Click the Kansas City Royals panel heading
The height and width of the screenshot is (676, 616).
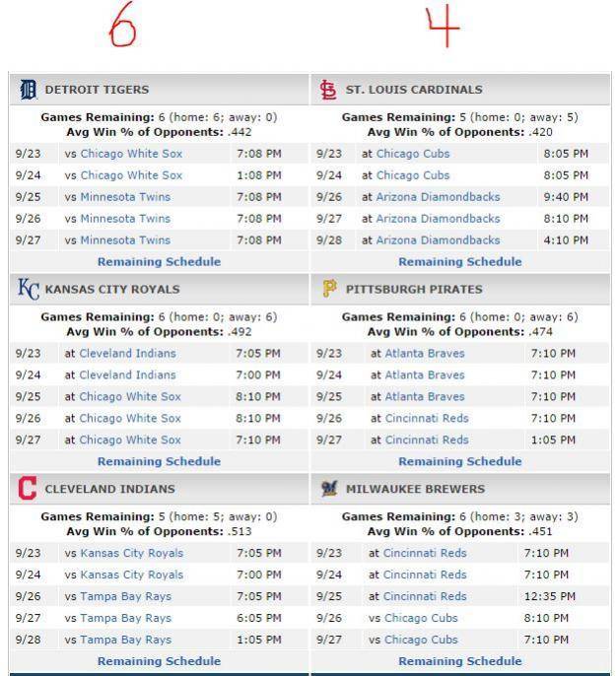click(112, 290)
